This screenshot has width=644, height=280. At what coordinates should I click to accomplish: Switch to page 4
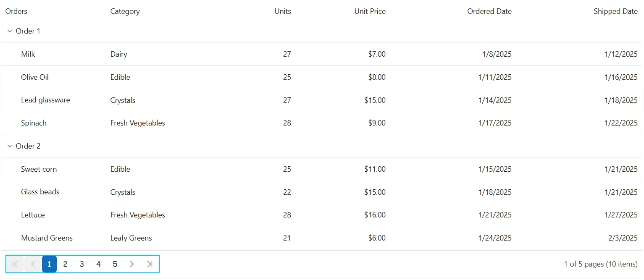pos(98,264)
